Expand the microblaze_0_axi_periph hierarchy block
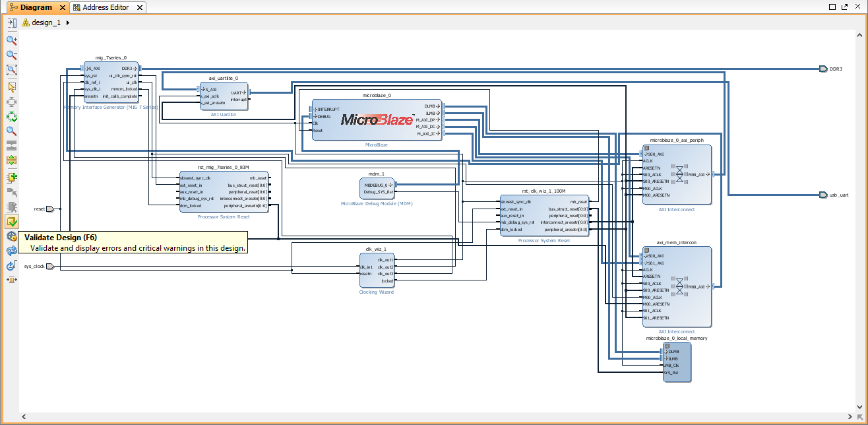The height and width of the screenshot is (425, 868). [646, 148]
